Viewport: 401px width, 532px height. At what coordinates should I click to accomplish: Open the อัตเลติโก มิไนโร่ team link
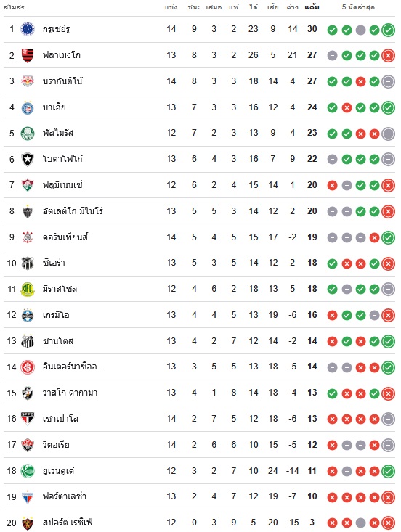(x=73, y=211)
